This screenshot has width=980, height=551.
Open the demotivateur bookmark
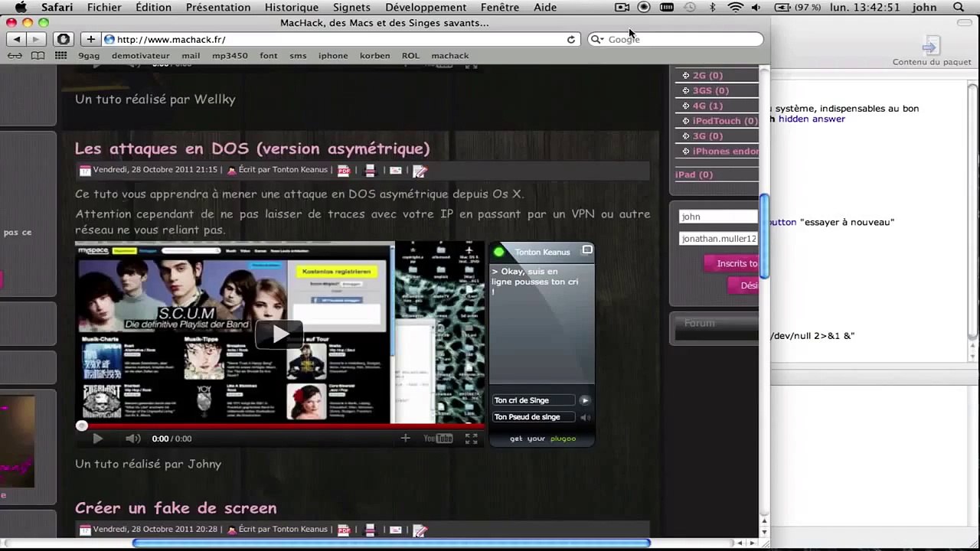[141, 56]
